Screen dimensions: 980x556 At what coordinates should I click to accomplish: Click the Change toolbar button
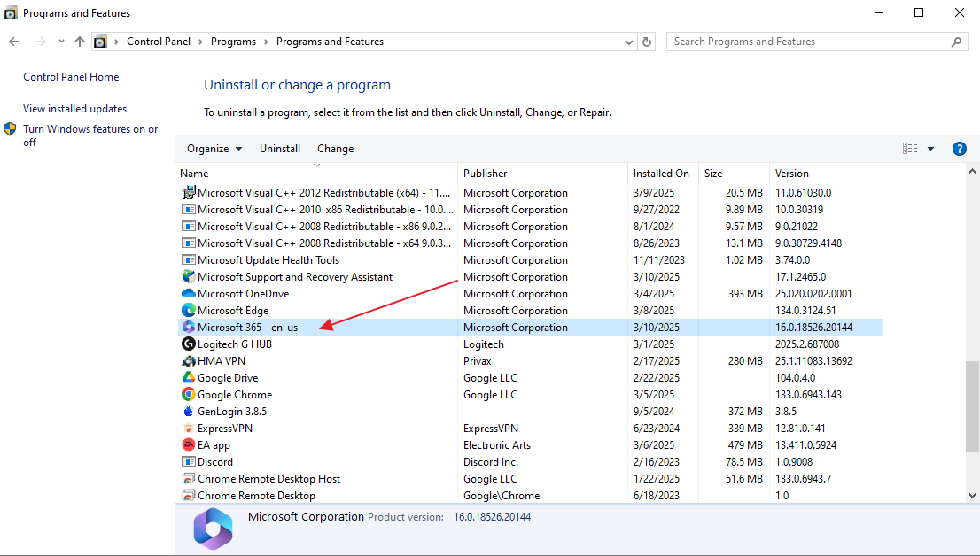tap(336, 149)
